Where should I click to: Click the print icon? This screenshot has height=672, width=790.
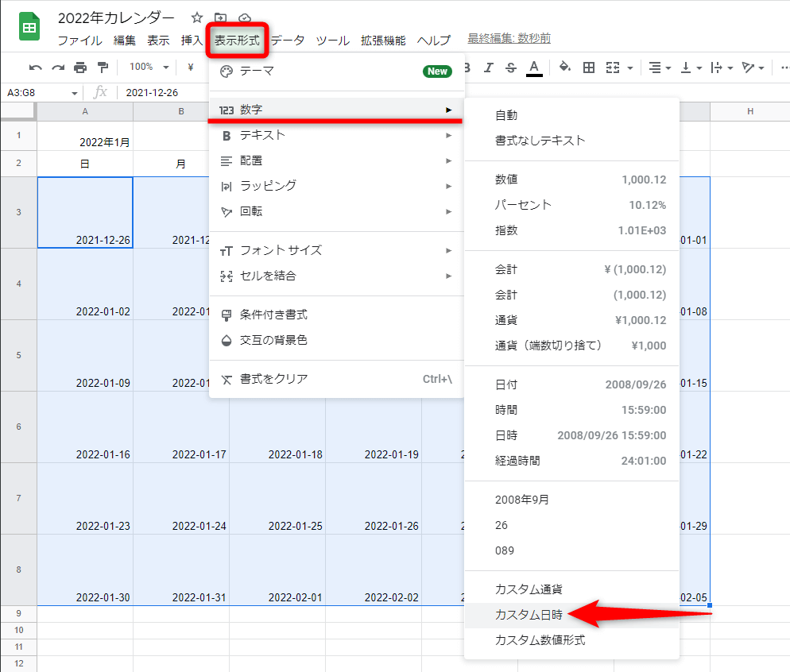[80, 68]
